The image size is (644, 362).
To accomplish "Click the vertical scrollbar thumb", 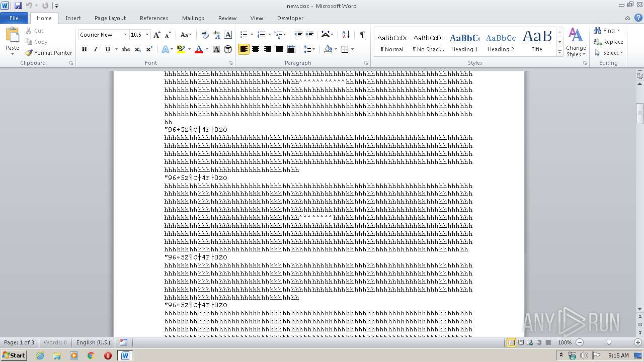I will tap(639, 114).
